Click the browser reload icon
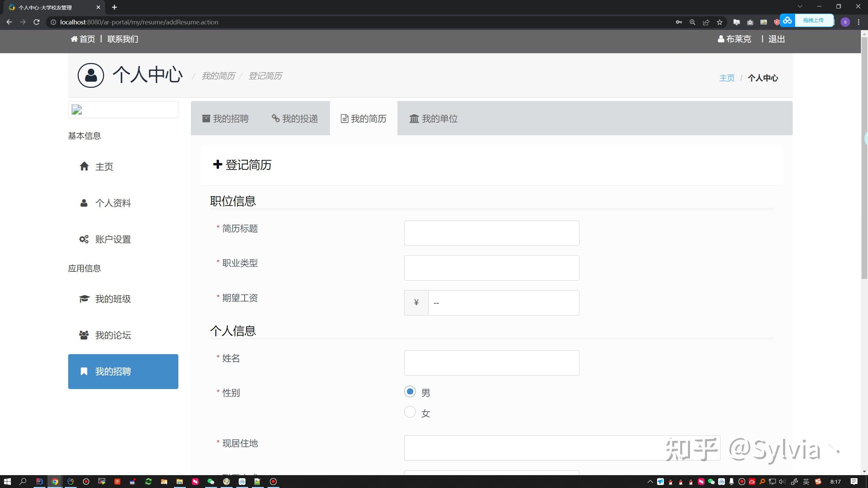The width and height of the screenshot is (868, 488). point(37,22)
